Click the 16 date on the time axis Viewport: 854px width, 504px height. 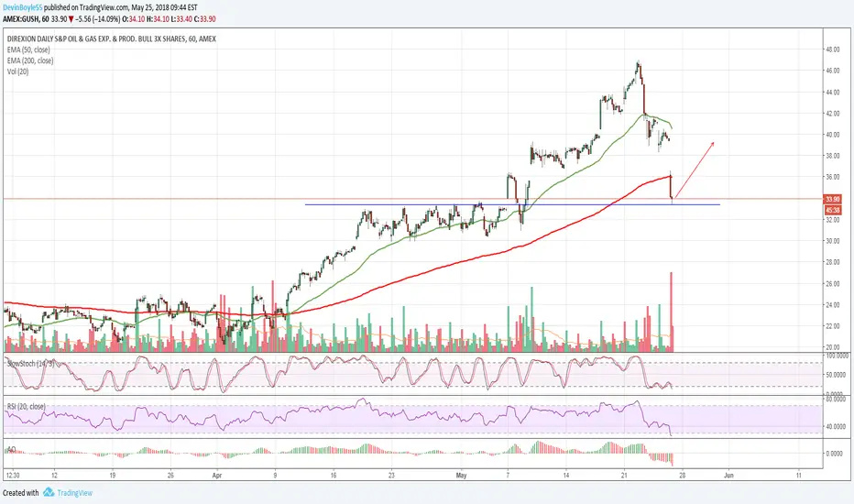pyautogui.click(x=334, y=475)
